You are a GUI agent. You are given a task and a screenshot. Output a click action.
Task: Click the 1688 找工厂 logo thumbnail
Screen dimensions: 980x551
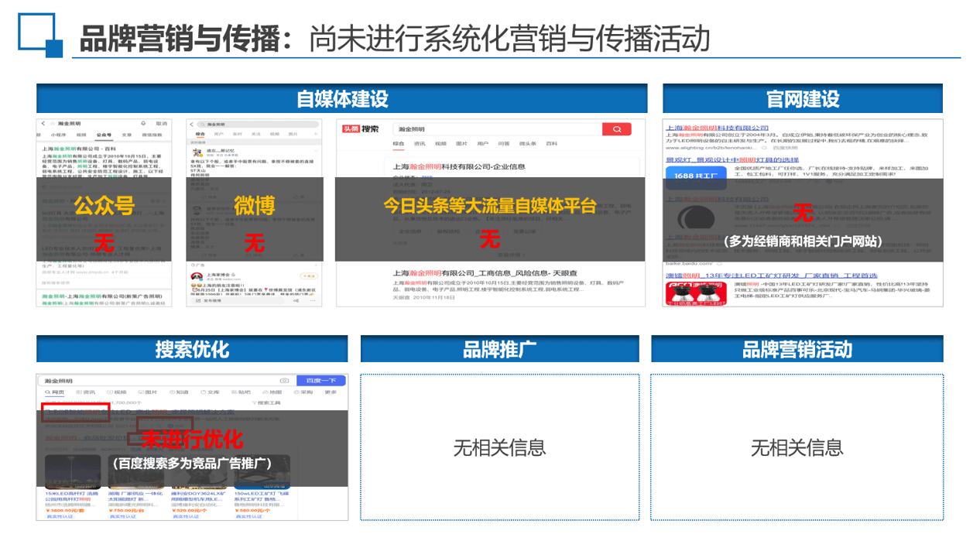point(696,176)
